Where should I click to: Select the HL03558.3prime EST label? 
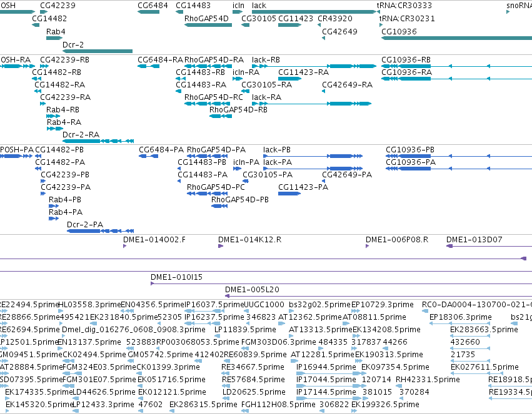point(89,305)
